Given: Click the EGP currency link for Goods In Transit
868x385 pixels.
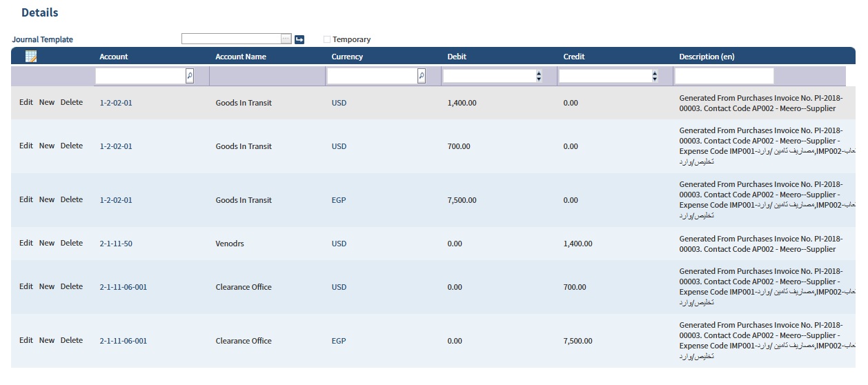Looking at the screenshot, I should pyautogui.click(x=339, y=200).
